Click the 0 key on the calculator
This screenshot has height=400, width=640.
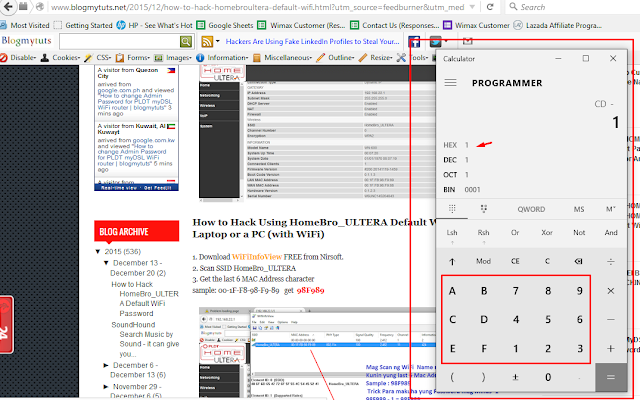pos(548,377)
